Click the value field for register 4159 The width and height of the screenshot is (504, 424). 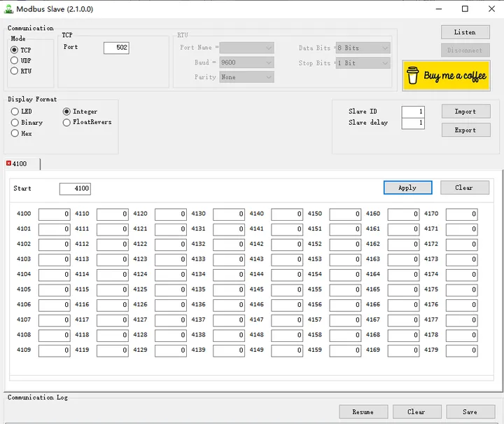coord(345,350)
